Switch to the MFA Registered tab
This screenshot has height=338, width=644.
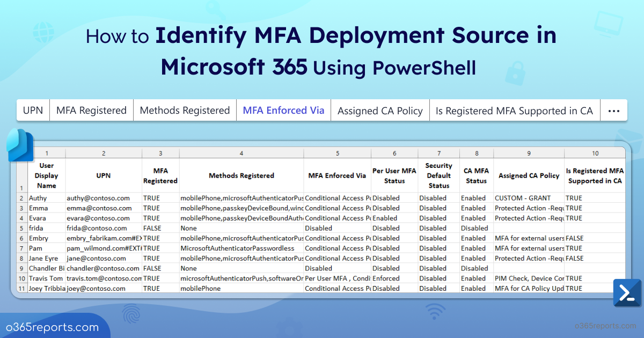coord(91,111)
